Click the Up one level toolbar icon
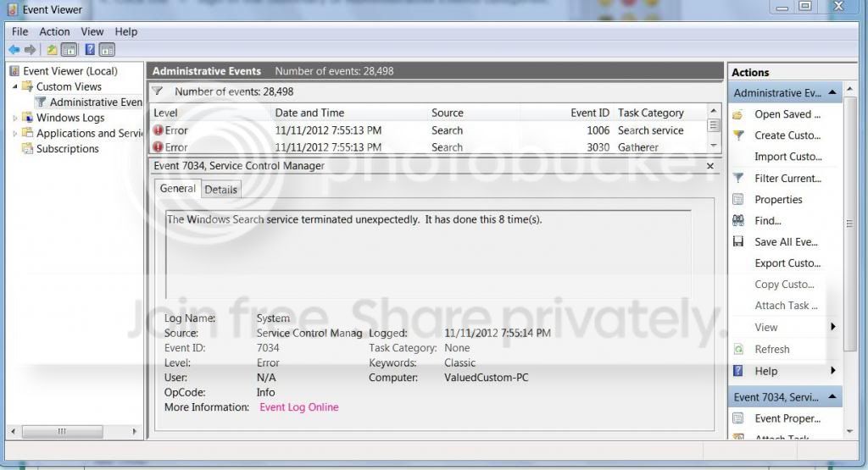868x470 pixels. pos(52,50)
